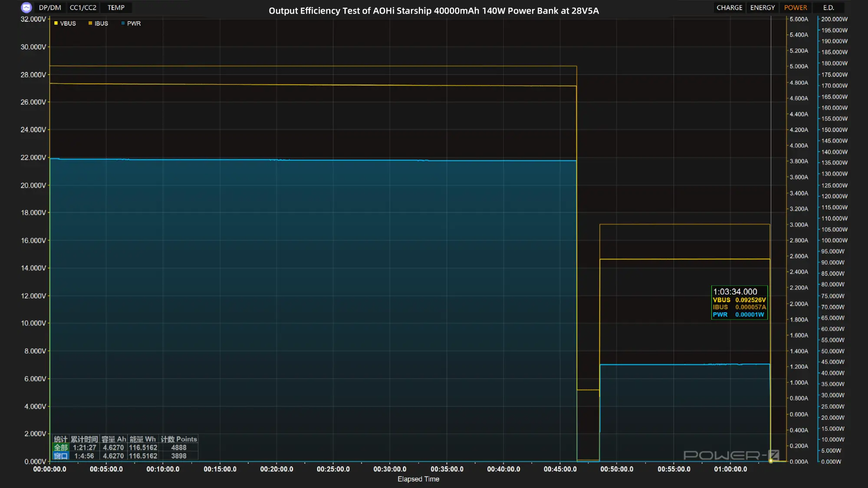Open the DP/DM tab
The height and width of the screenshot is (488, 868).
(50, 8)
